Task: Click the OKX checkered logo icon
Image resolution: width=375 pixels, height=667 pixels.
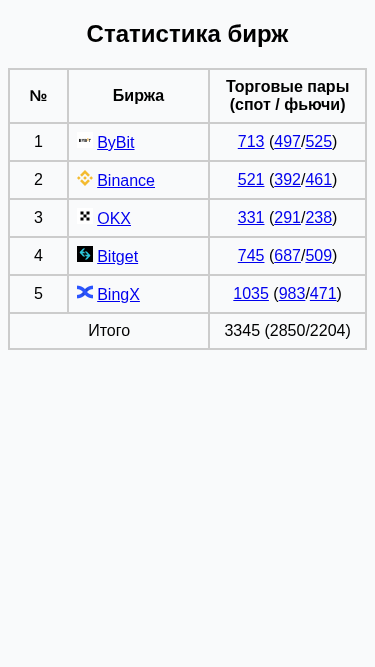Action: pos(85,216)
